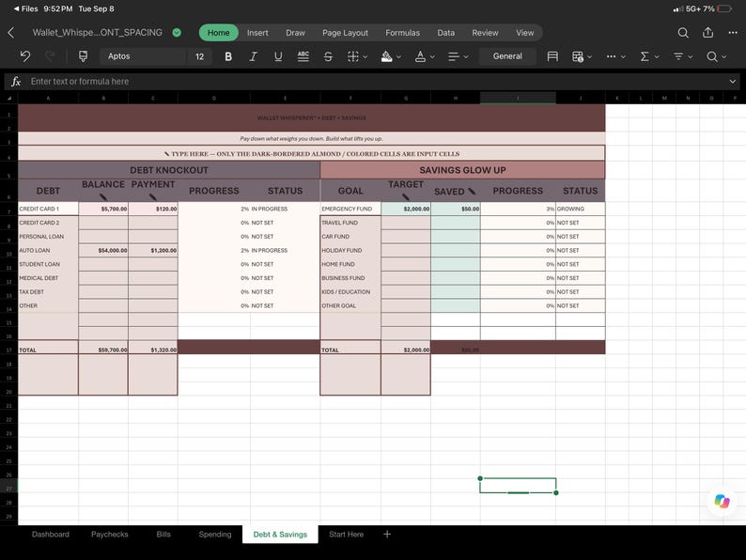746x560 pixels.
Task: Click the three-dot insert/delete cells icon
Action: 611,56
